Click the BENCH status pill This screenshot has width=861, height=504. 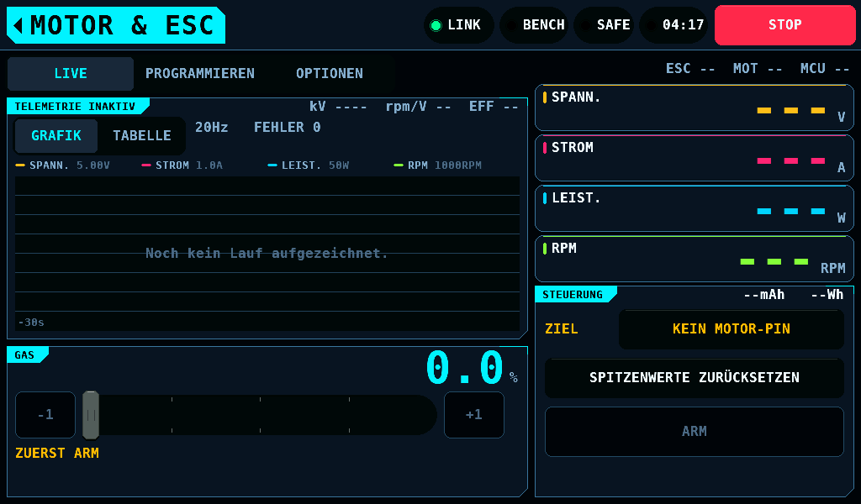click(x=534, y=25)
